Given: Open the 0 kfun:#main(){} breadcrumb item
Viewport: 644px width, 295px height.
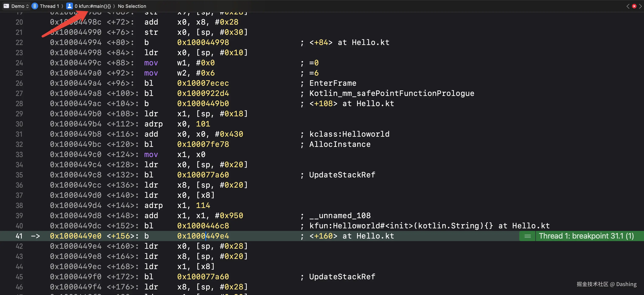Looking at the screenshot, I should click(x=92, y=6).
